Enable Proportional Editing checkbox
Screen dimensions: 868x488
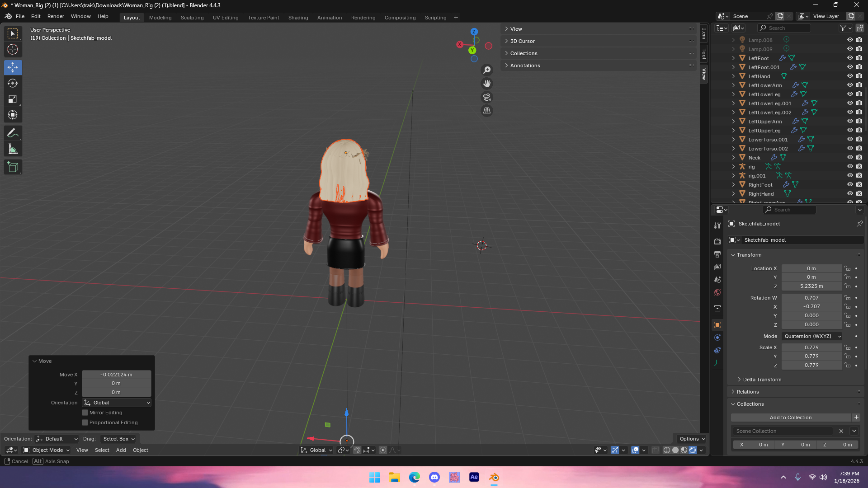coord(85,422)
